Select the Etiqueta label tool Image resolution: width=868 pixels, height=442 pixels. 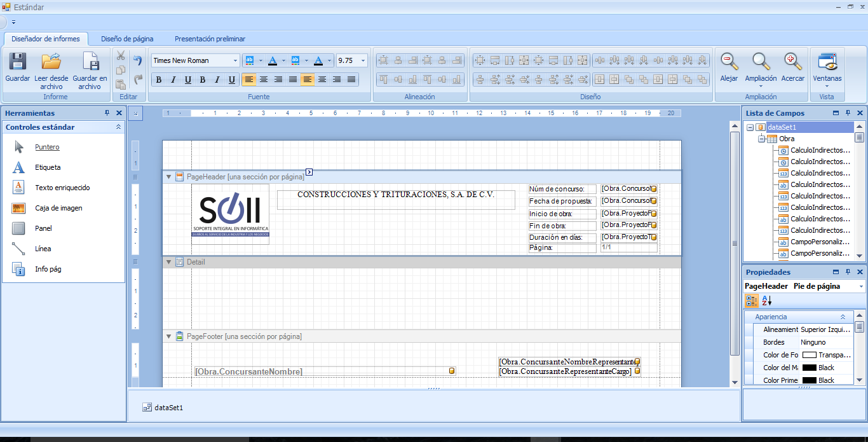[48, 167]
